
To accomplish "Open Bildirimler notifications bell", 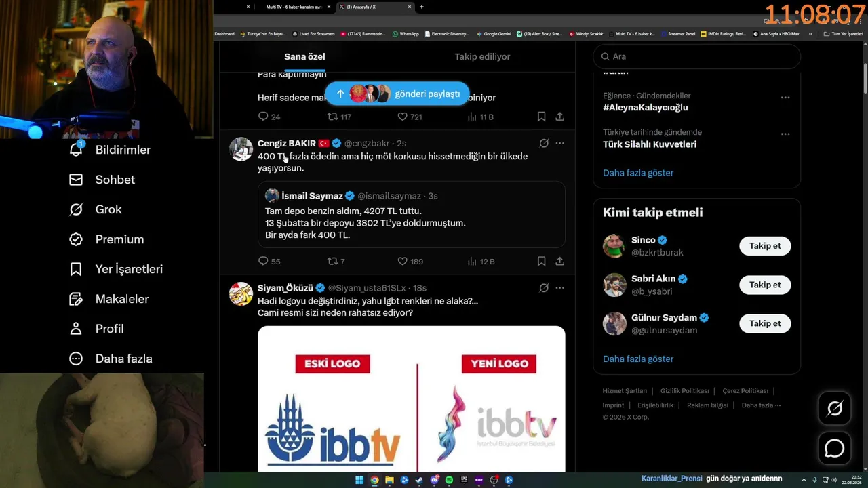I will point(108,150).
